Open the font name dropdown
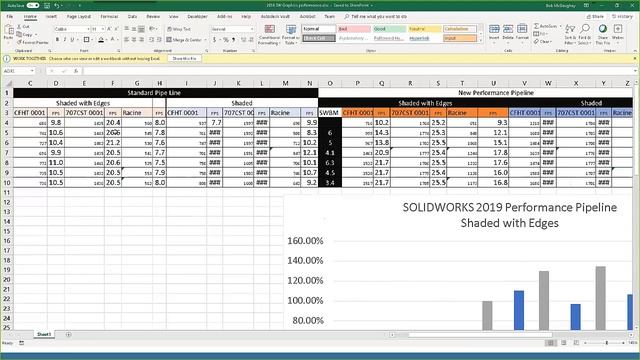Screen dimensions: 640x360 coord(88,29)
